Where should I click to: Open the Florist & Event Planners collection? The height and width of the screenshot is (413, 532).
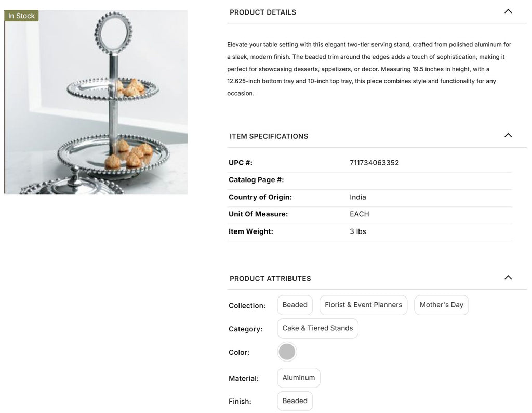click(363, 305)
